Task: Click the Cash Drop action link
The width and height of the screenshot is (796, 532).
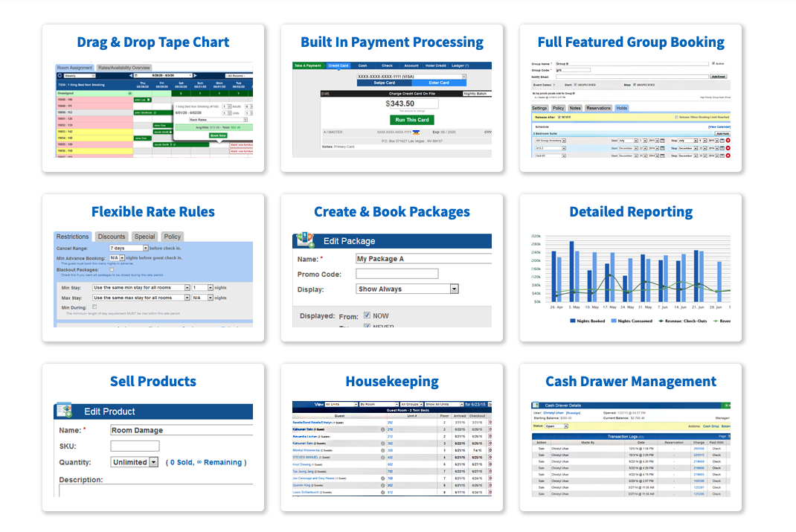Action: 710,426
